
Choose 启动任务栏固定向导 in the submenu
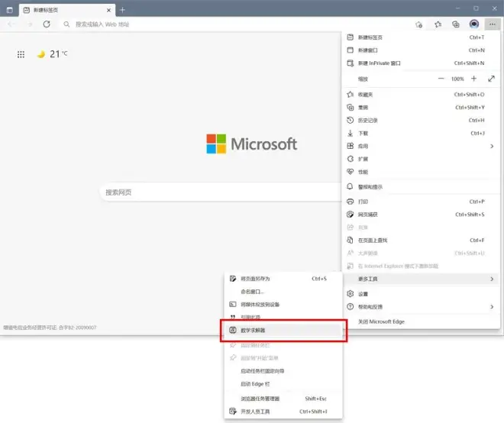click(283, 371)
